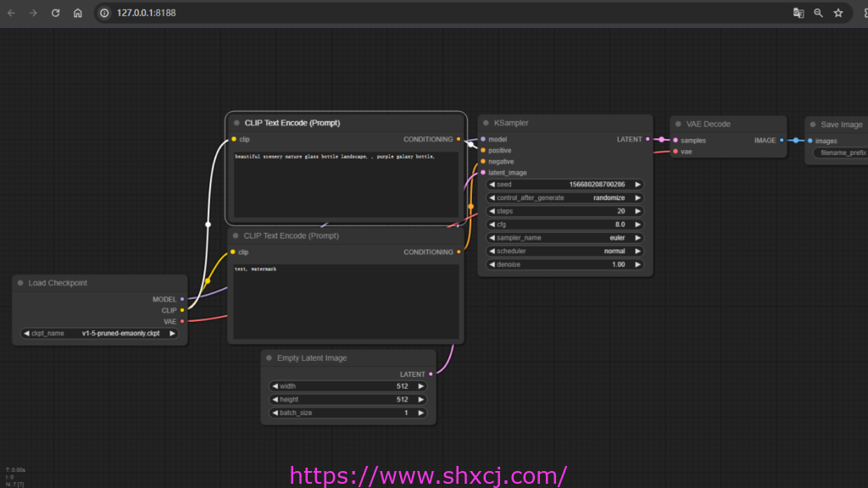The height and width of the screenshot is (488, 868).
Task: Toggle collapse on the Empty Latent Image node
Action: click(269, 358)
